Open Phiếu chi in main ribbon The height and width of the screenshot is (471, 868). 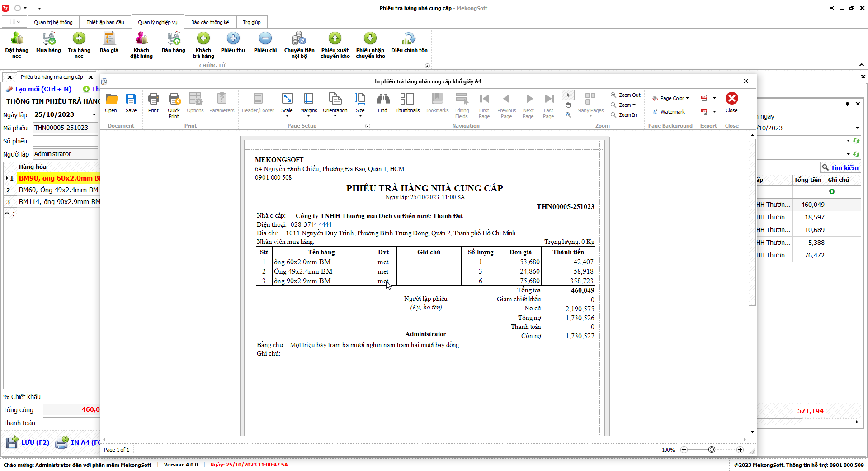[x=265, y=43]
